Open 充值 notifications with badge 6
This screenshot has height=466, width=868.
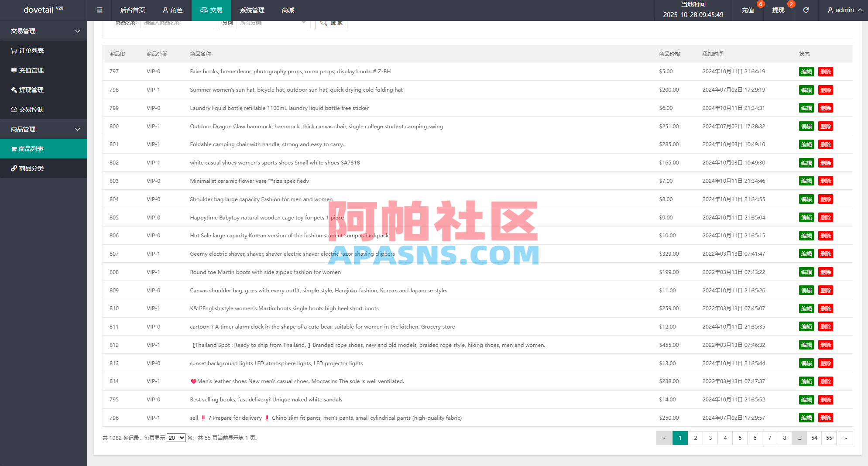pyautogui.click(x=748, y=10)
